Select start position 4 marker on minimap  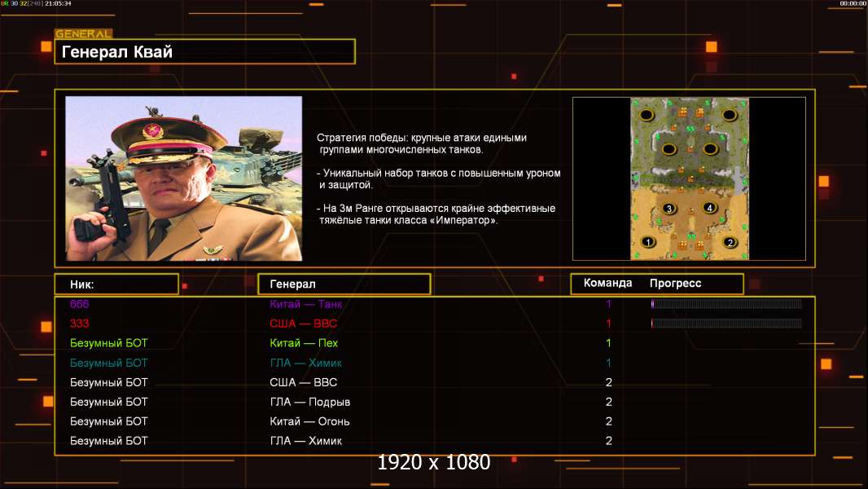click(709, 208)
